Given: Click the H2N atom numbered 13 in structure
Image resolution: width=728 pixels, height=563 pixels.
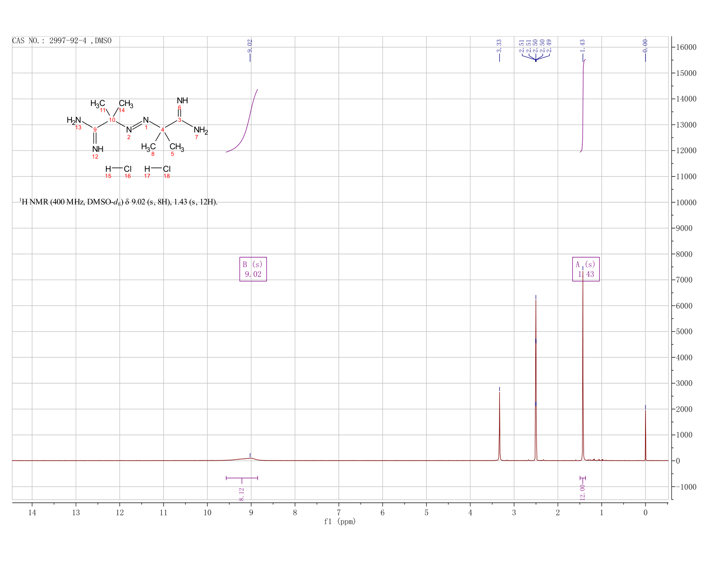Looking at the screenshot, I should coord(74,120).
